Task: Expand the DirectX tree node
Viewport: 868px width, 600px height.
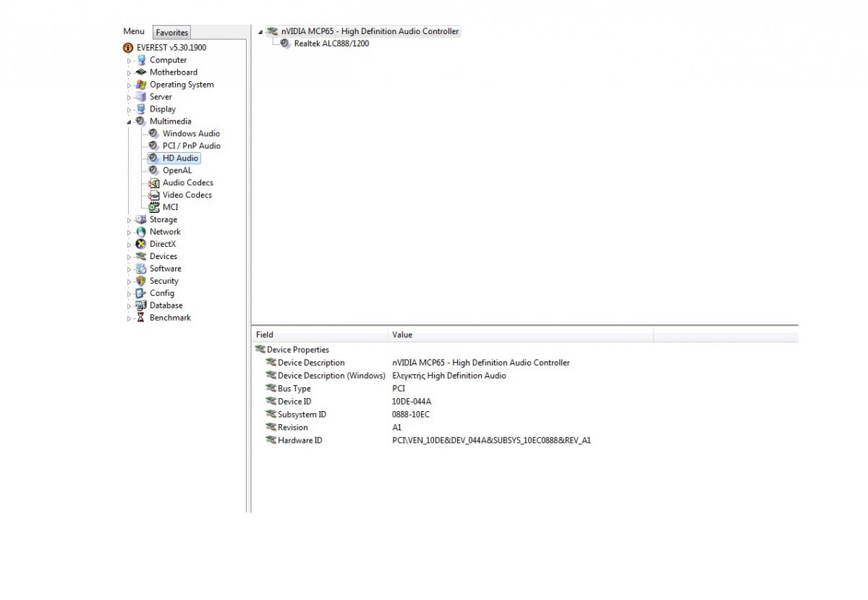Action: tap(130, 245)
